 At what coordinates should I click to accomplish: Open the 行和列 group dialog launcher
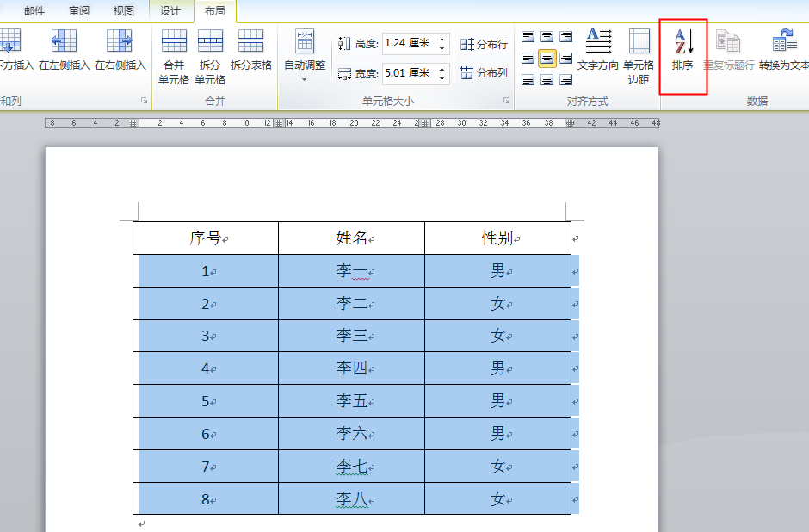144,102
